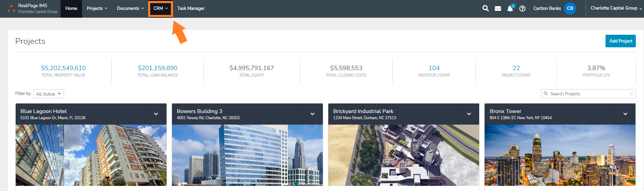Click the Bowers Building 3 photo

point(247,155)
